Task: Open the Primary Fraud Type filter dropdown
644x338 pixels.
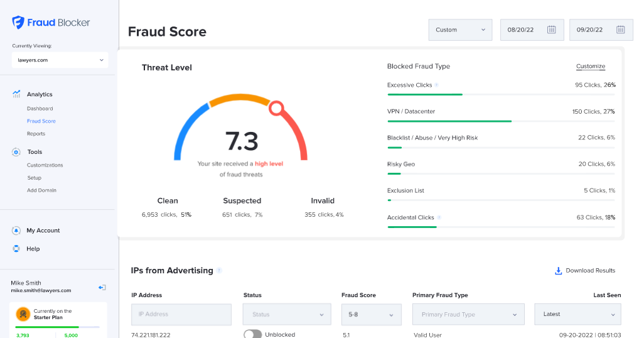Action: (x=468, y=314)
